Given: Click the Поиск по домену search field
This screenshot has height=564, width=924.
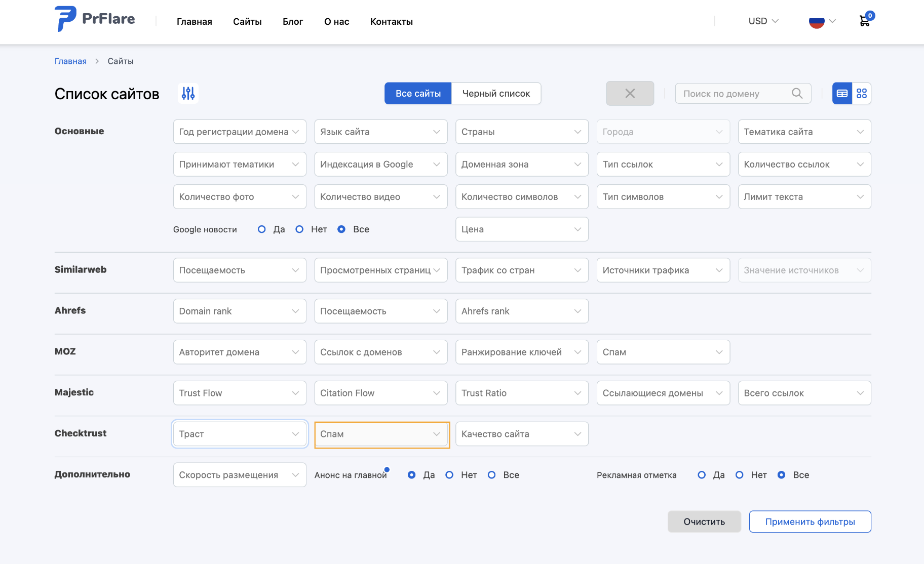Looking at the screenshot, I should [743, 94].
